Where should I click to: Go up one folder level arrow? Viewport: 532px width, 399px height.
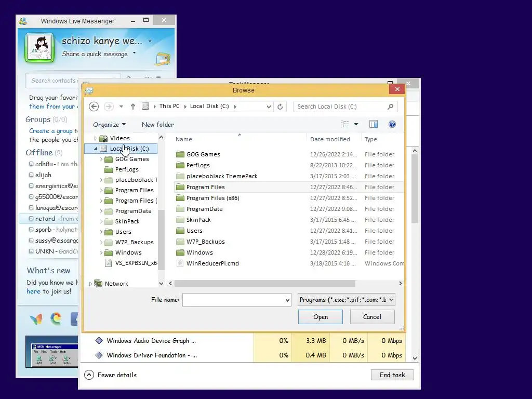[x=133, y=107]
